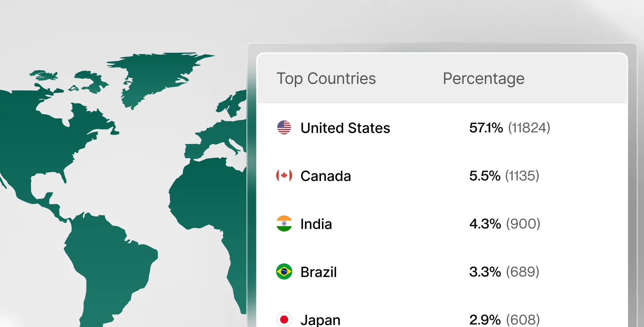Viewport: 644px width, 327px height.
Task: Click the India flag icon
Action: 284,224
